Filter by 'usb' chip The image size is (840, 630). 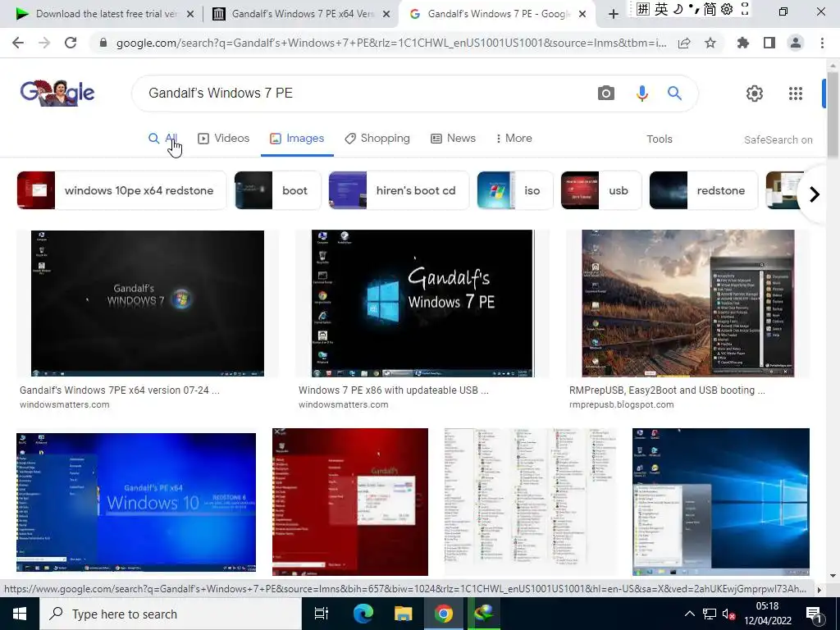(x=601, y=190)
